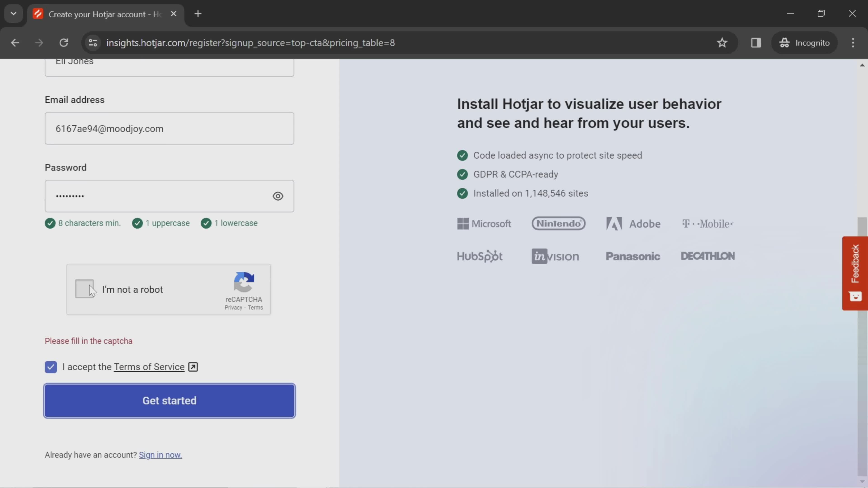Click the Sign in now link
The width and height of the screenshot is (868, 488).
click(x=160, y=455)
